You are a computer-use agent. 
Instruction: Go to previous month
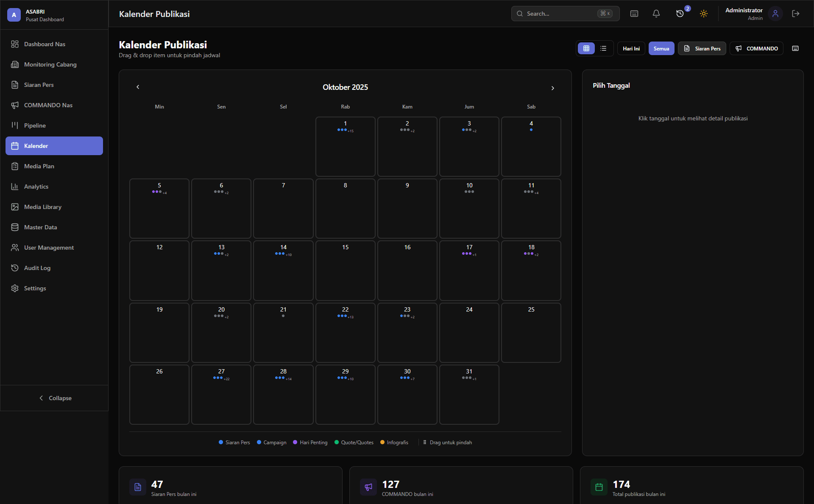pos(138,87)
